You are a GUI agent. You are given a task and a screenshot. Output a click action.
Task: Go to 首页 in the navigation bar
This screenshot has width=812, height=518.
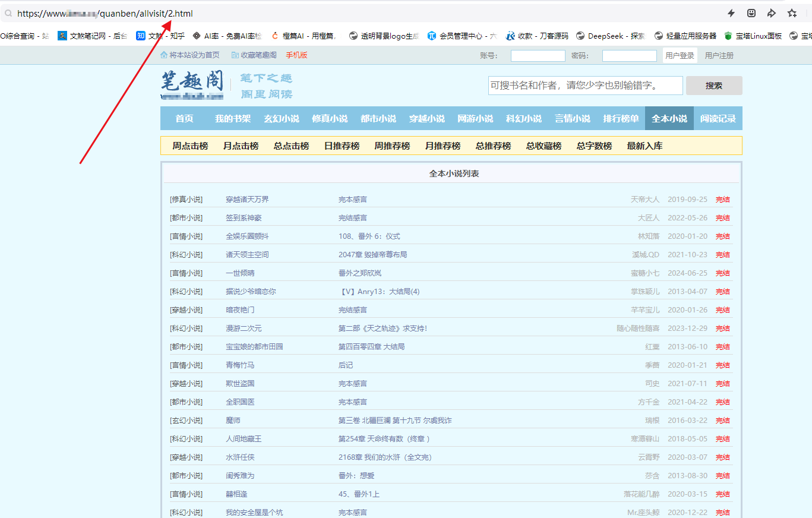(185, 118)
